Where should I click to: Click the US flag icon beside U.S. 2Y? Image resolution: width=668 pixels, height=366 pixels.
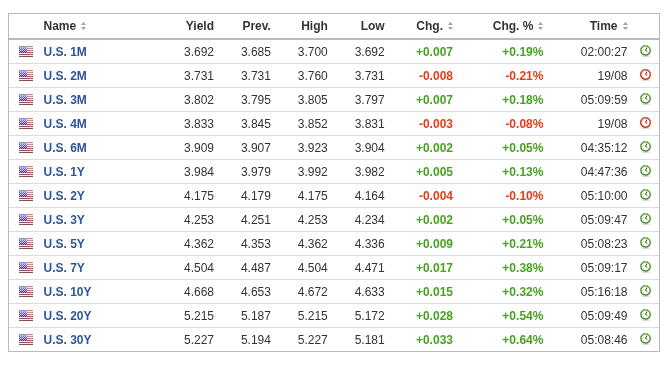(26, 196)
